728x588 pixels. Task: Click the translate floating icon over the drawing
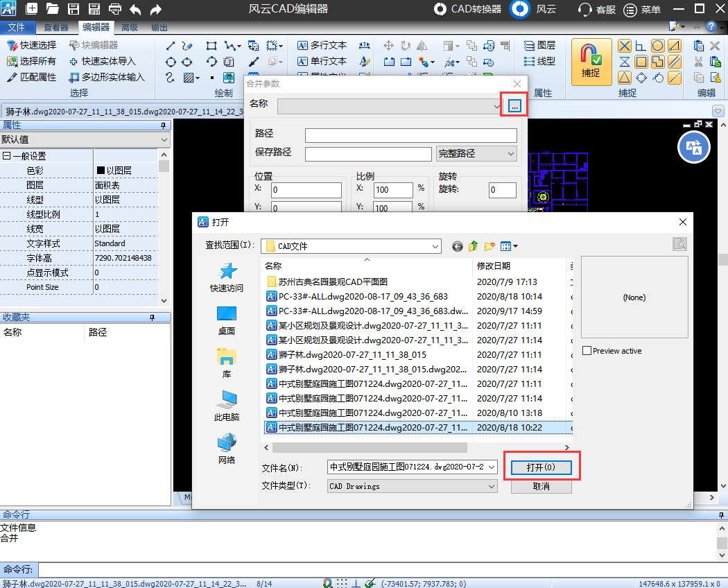[693, 148]
